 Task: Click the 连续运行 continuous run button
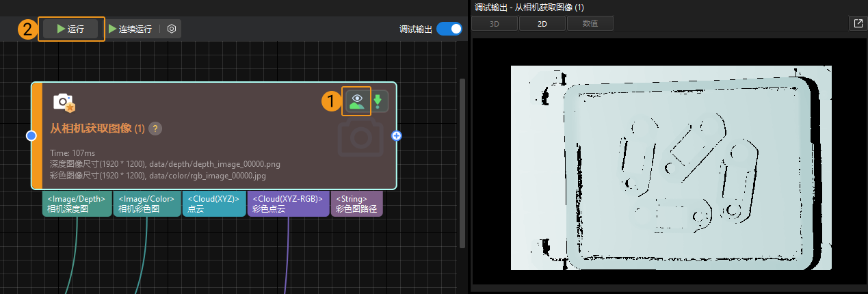click(x=130, y=29)
